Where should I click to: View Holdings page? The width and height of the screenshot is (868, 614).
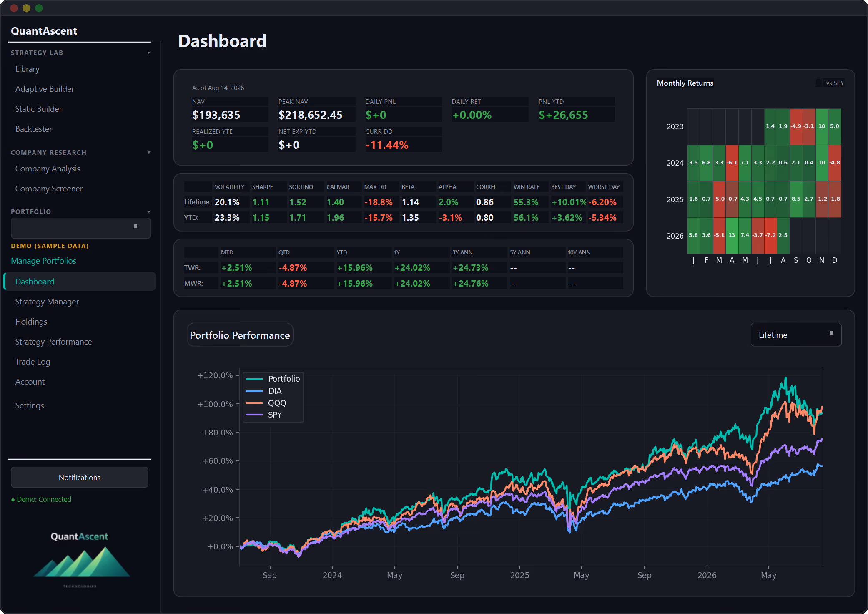[31, 322]
